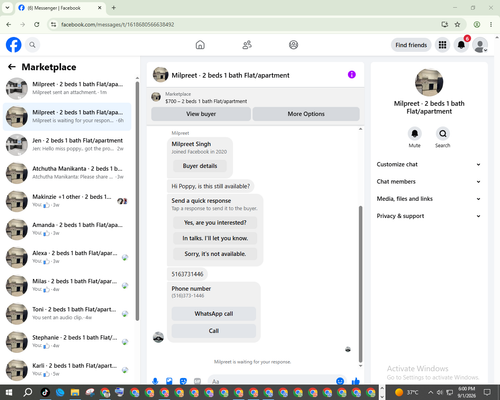Open Amanda's conversation
The height and width of the screenshot is (400, 500).
coord(67,229)
